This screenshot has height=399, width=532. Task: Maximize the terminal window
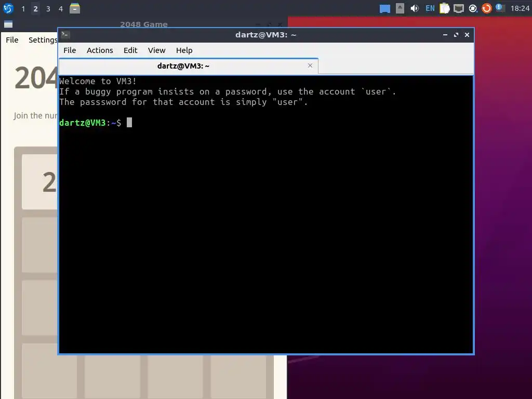coord(456,35)
